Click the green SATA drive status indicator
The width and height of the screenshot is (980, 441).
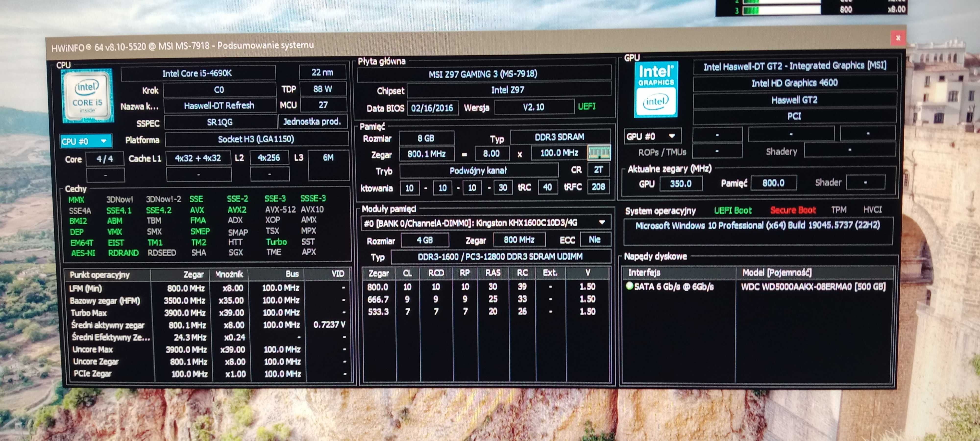pos(629,286)
